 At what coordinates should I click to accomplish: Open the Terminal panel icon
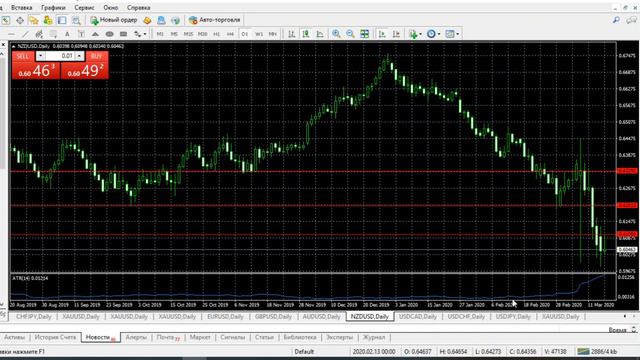[x=62, y=20]
